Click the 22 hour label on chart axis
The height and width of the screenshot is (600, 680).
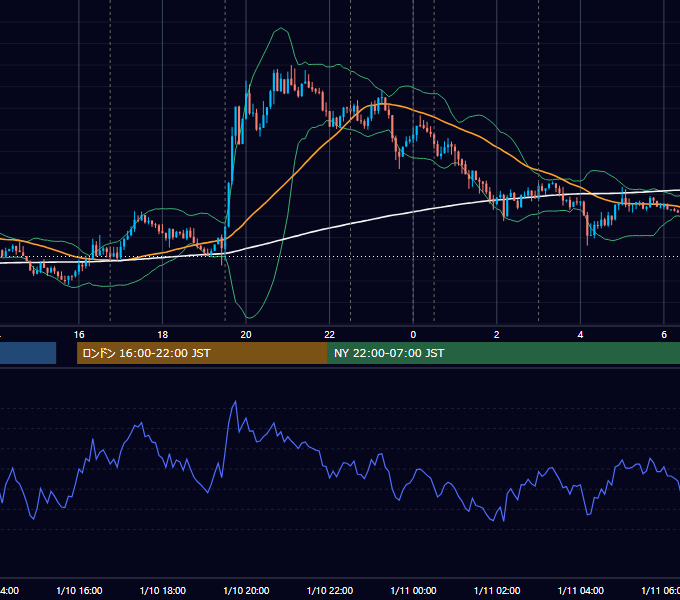(x=330, y=335)
